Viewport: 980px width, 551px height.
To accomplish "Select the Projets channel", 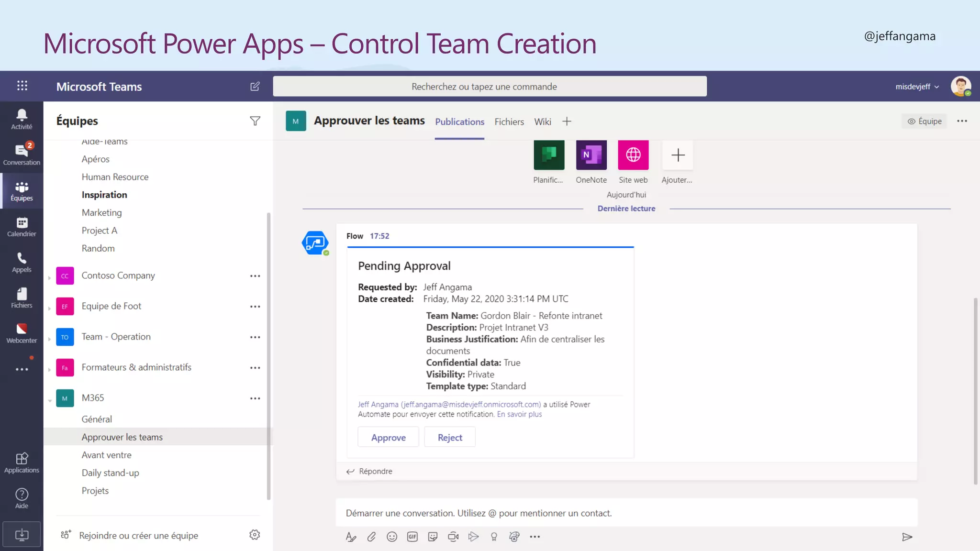I will (95, 491).
